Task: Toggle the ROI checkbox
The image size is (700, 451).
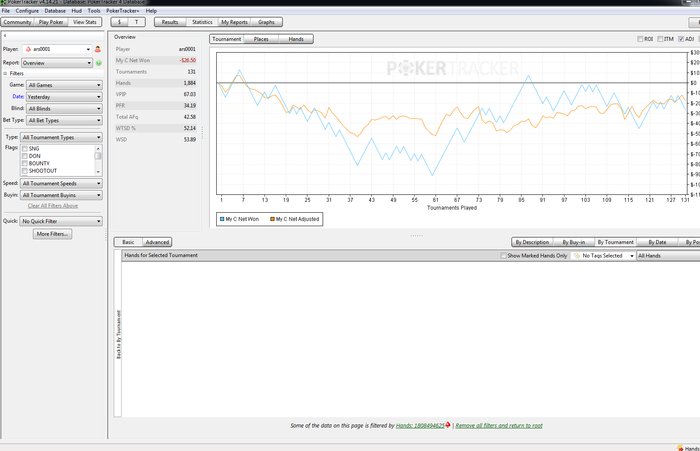Action: (640, 39)
